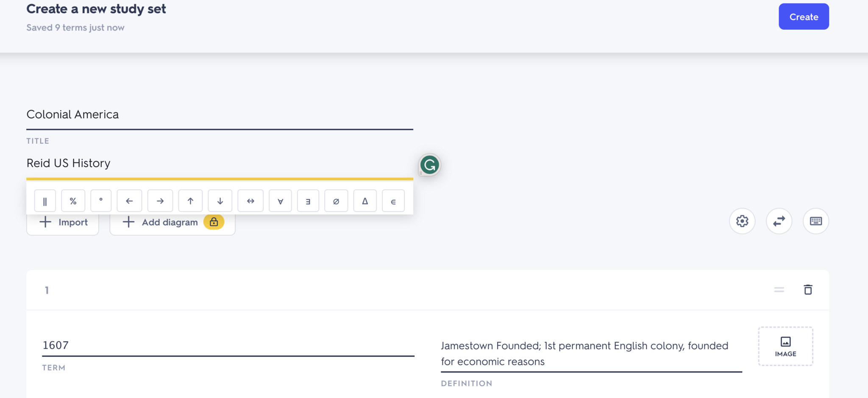The width and height of the screenshot is (868, 398).
Task: Insert the element-of symbol
Action: coord(393,201)
